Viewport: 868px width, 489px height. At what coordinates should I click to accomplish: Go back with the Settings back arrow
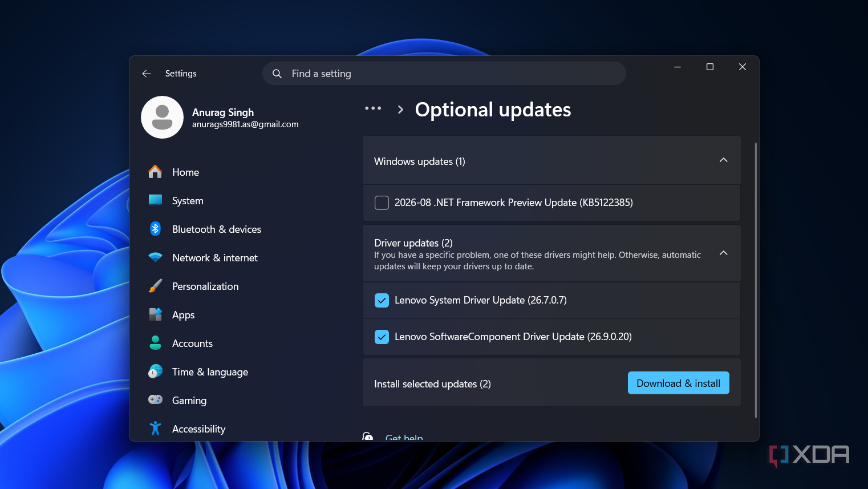pos(147,74)
